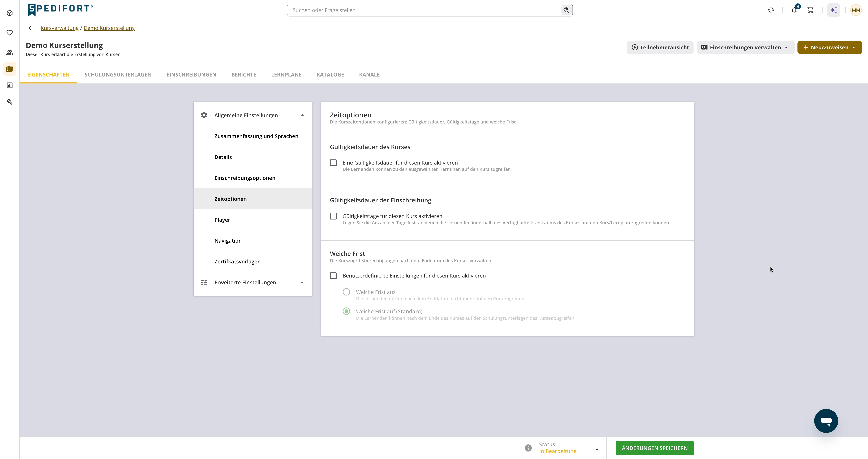This screenshot has height=459, width=868.
Task: Click Änderungen speichern button
Action: [x=654, y=448]
